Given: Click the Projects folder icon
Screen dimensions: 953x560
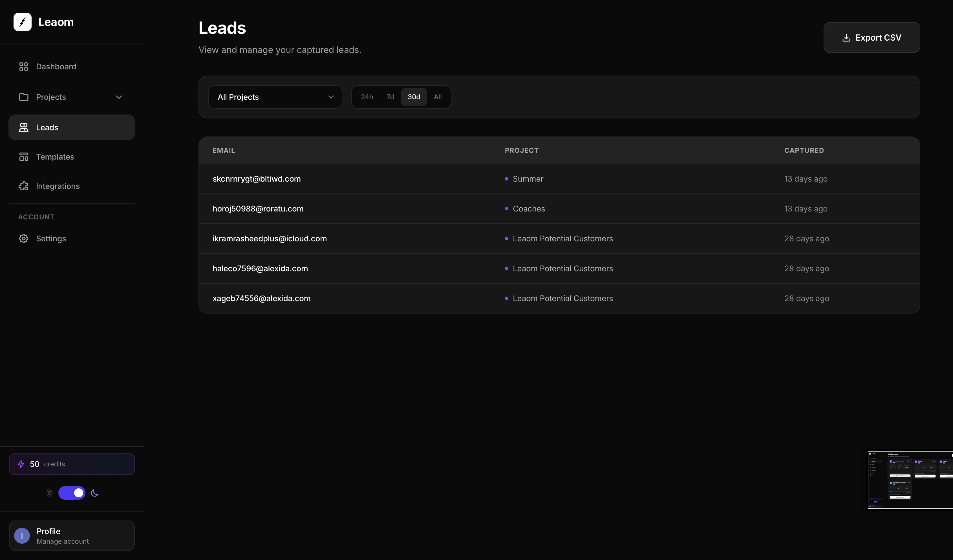Looking at the screenshot, I should click(23, 97).
